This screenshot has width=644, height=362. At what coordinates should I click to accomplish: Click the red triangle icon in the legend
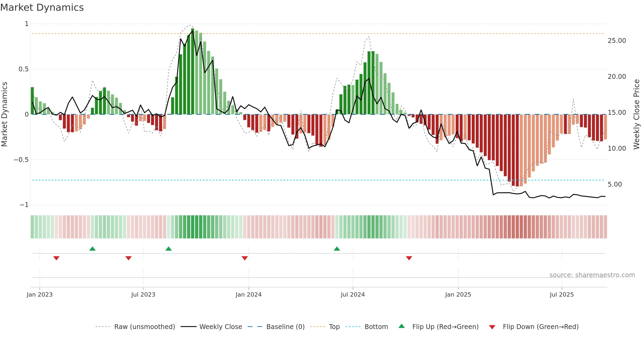492,327
